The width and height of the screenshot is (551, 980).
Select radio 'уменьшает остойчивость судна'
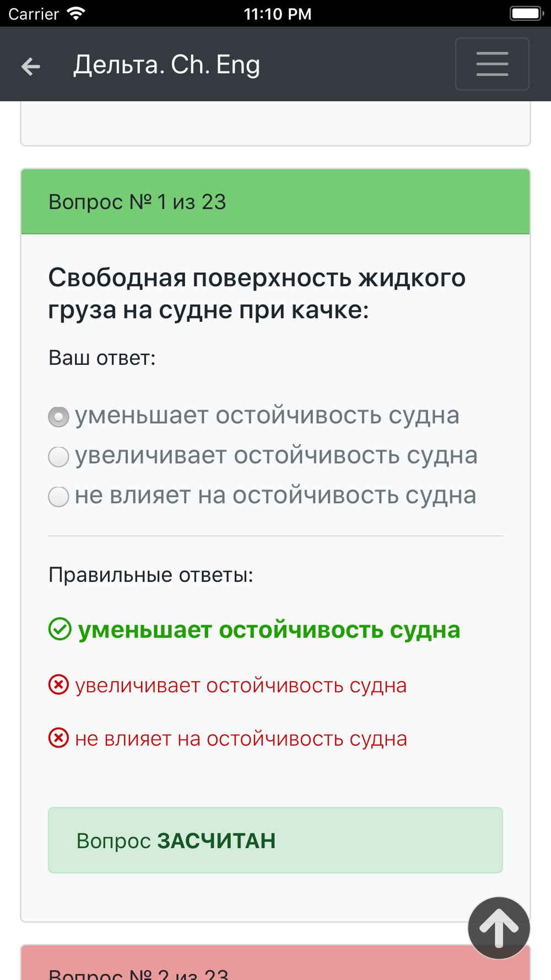point(58,417)
